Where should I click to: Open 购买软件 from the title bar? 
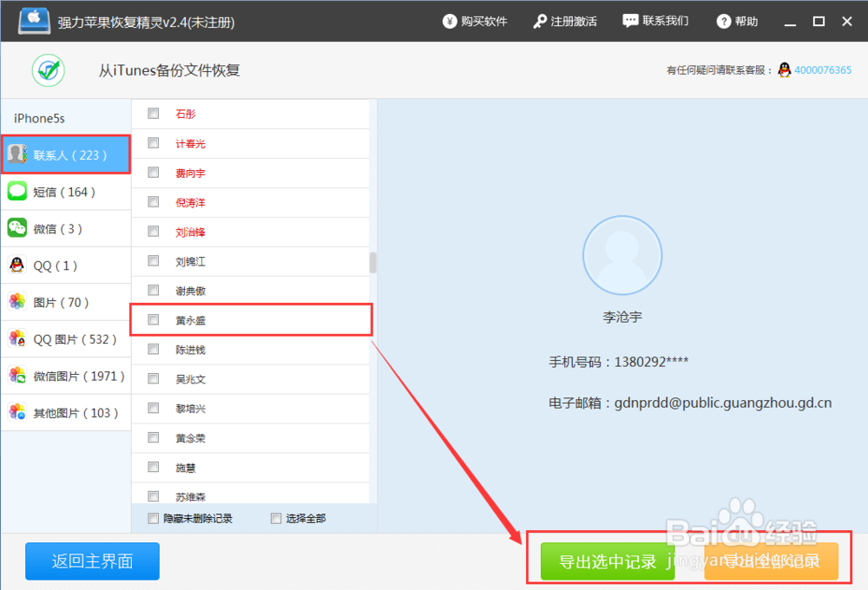point(475,22)
